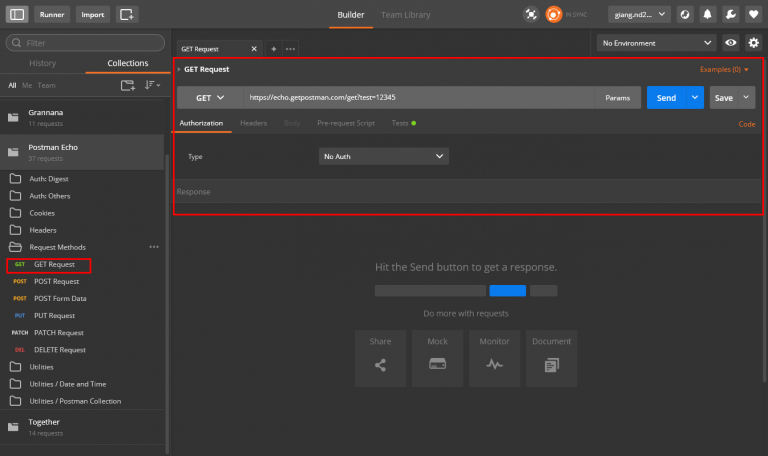The height and width of the screenshot is (456, 768).
Task: Toggle the sidebar panel icon
Action: [17, 15]
